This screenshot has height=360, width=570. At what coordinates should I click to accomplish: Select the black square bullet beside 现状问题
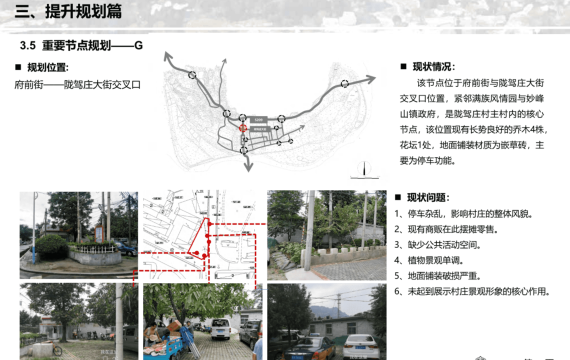398,197
